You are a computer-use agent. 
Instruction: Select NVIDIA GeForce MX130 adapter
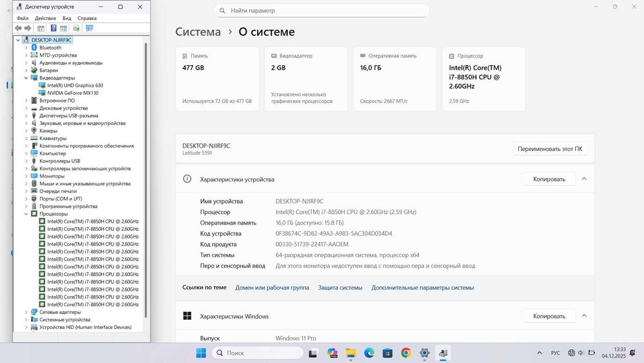(73, 93)
